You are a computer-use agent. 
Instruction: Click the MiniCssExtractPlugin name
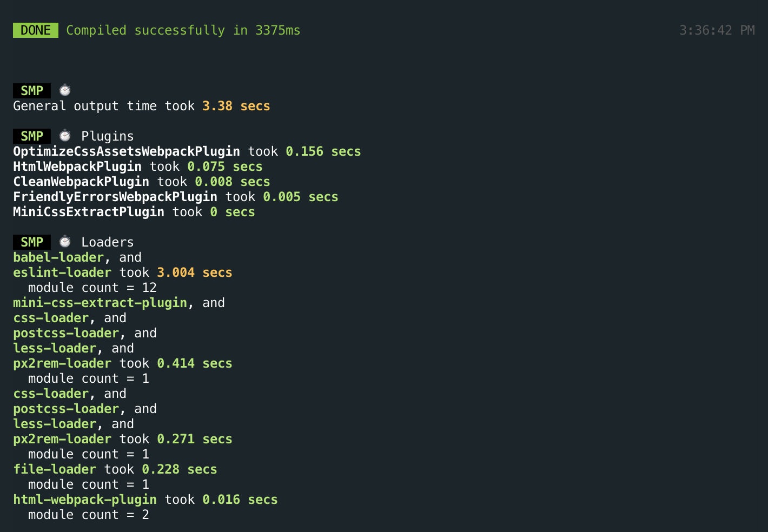point(89,212)
